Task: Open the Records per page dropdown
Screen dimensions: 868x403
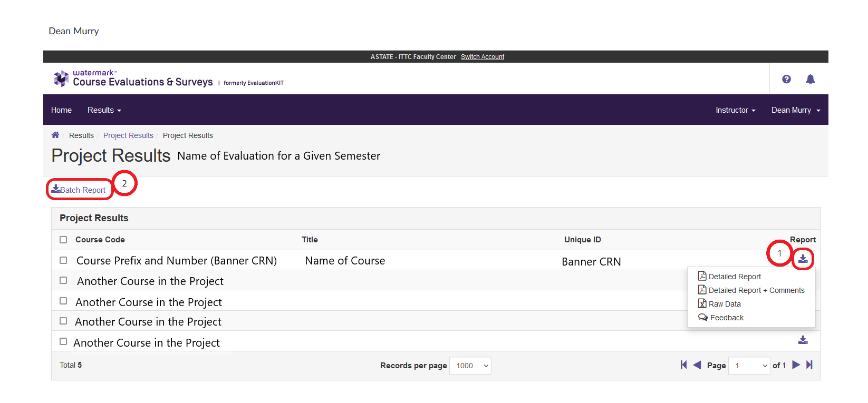Action: click(x=470, y=366)
